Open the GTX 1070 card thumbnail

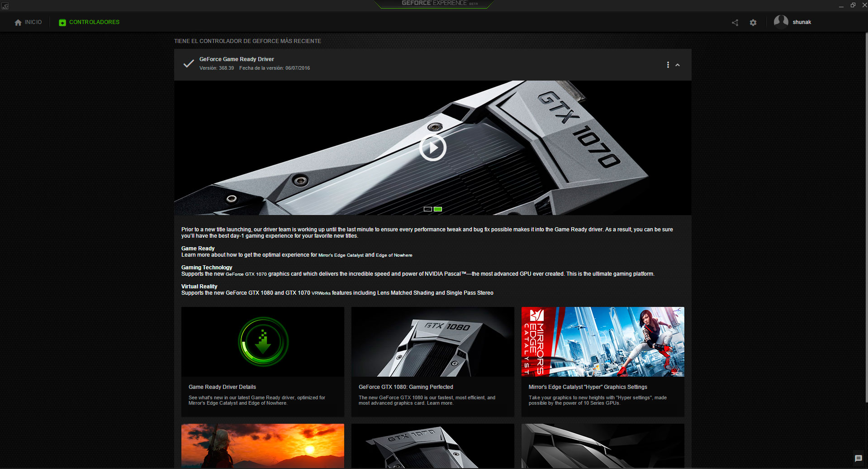coord(433,446)
